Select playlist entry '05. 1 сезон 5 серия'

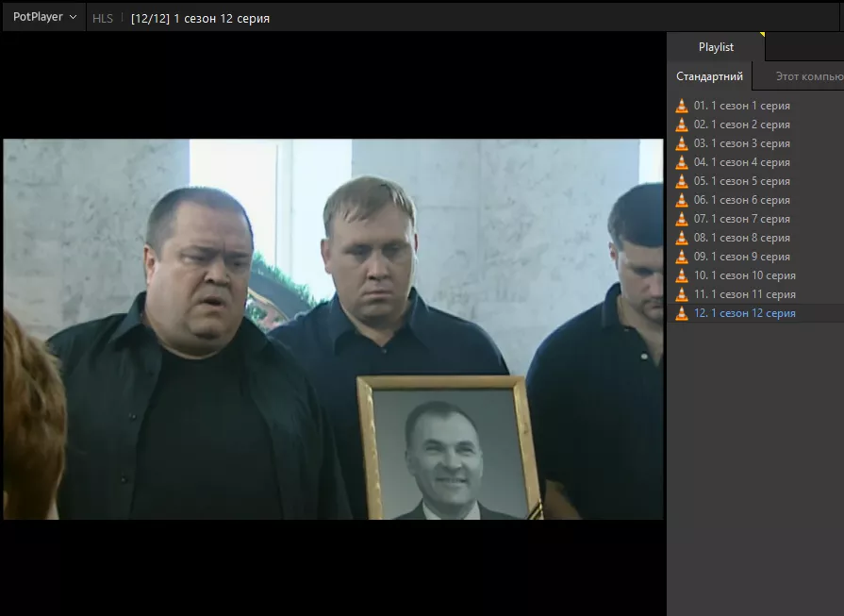pos(755,181)
